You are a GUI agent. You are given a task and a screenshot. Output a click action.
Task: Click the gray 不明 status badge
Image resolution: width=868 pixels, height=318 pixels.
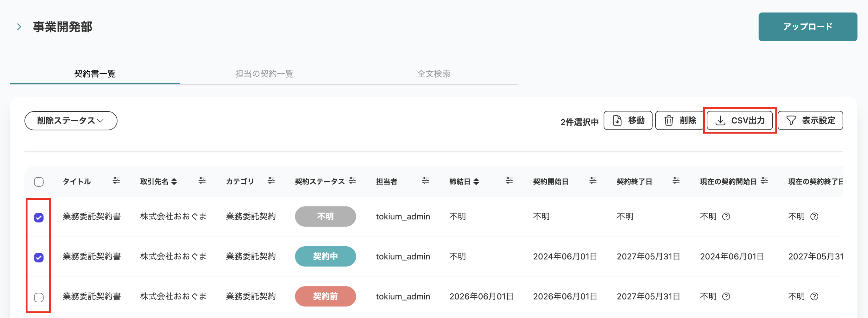pos(325,217)
